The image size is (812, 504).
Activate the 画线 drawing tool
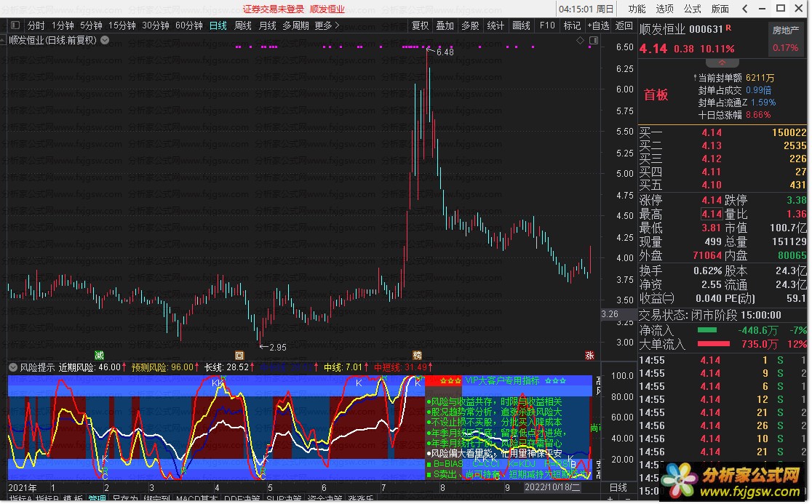point(521,25)
